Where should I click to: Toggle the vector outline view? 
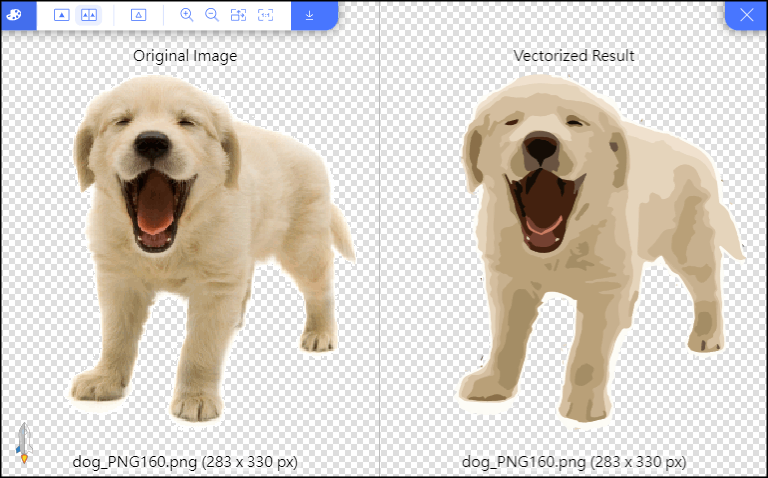[139, 15]
